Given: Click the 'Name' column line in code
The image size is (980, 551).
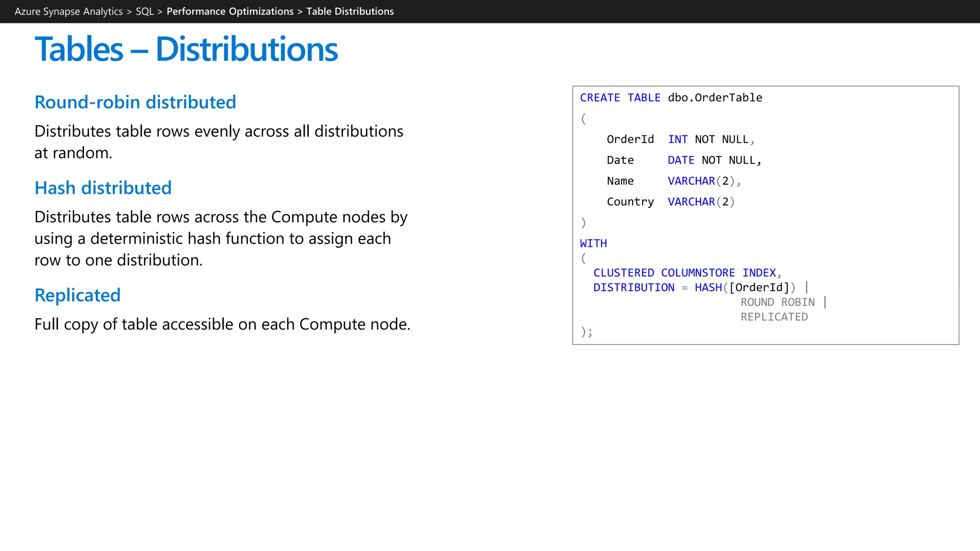Looking at the screenshot, I should pyautogui.click(x=674, y=181).
